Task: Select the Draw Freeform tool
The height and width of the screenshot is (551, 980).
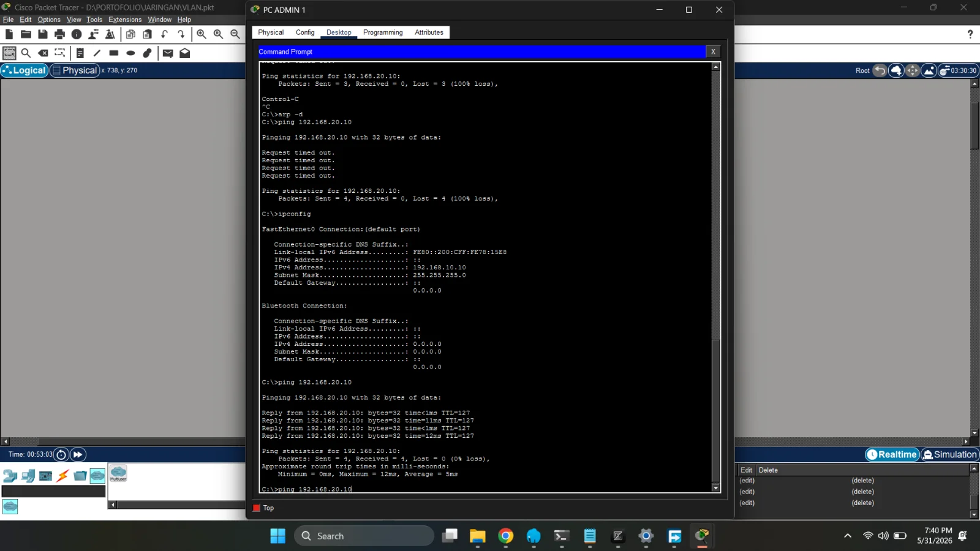Action: tap(148, 53)
